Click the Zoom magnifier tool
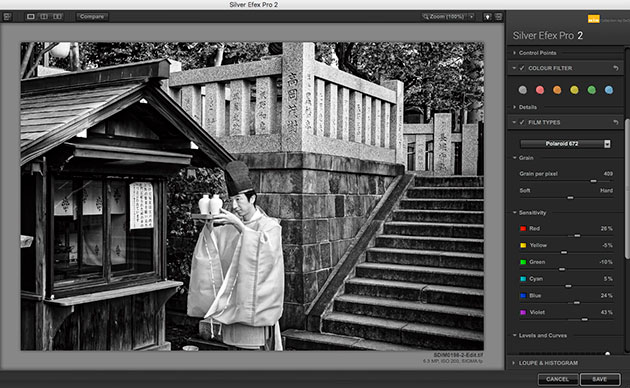The height and width of the screenshot is (388, 630). 425,16
